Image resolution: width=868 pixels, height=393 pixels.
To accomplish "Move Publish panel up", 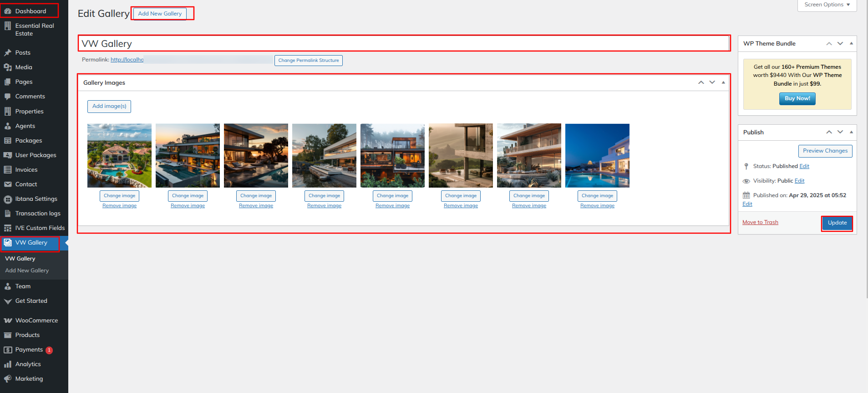I will (x=829, y=132).
